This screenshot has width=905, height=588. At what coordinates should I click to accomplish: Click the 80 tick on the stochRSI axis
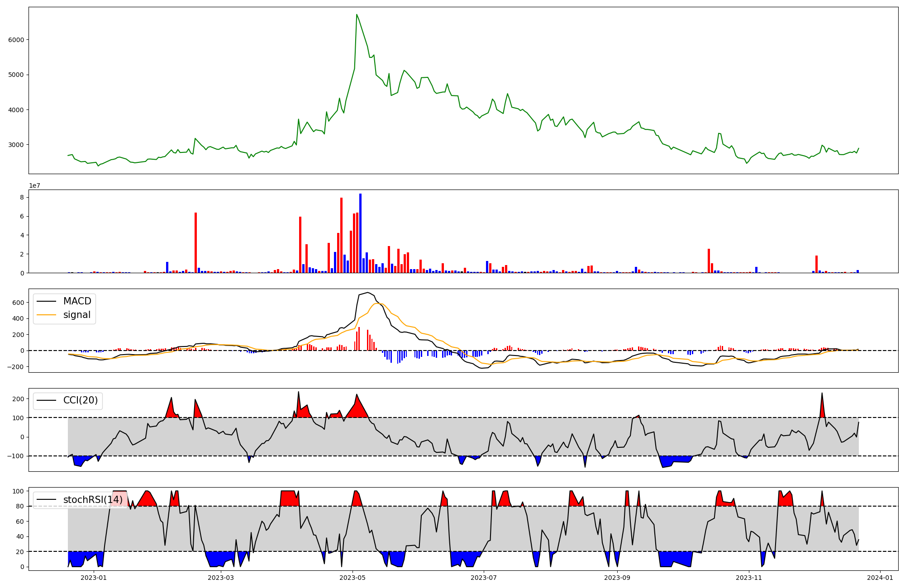point(20,506)
